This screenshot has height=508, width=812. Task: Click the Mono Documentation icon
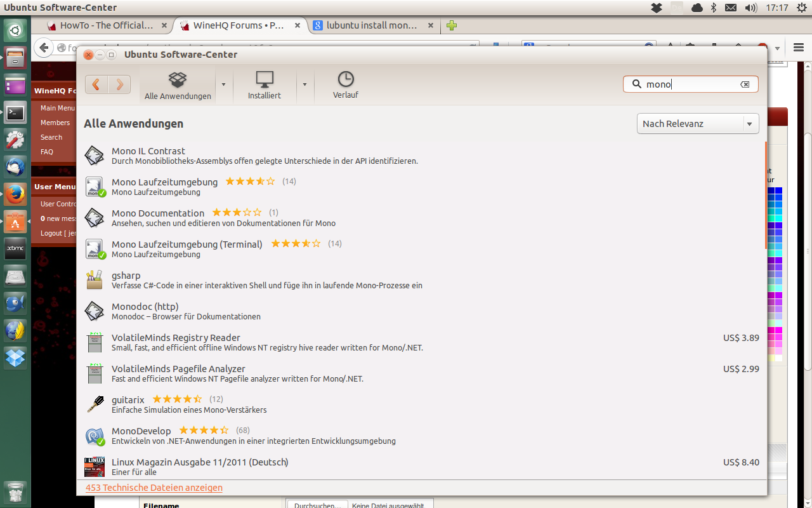(x=95, y=218)
